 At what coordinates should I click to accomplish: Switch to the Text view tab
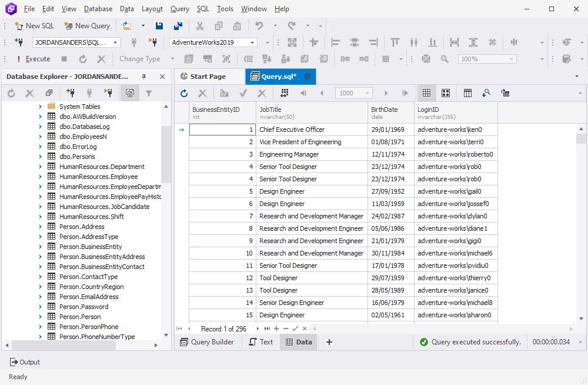261,342
